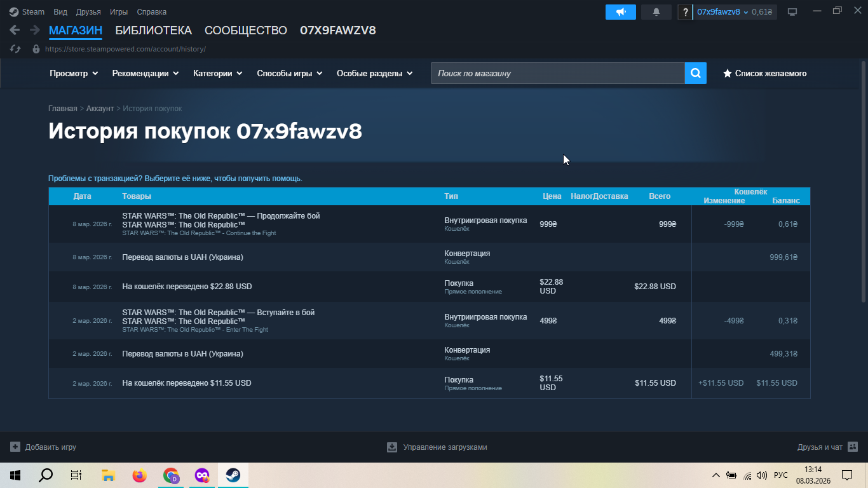Open the Вид menu
Image resolution: width=868 pixels, height=488 pixels.
tap(60, 12)
